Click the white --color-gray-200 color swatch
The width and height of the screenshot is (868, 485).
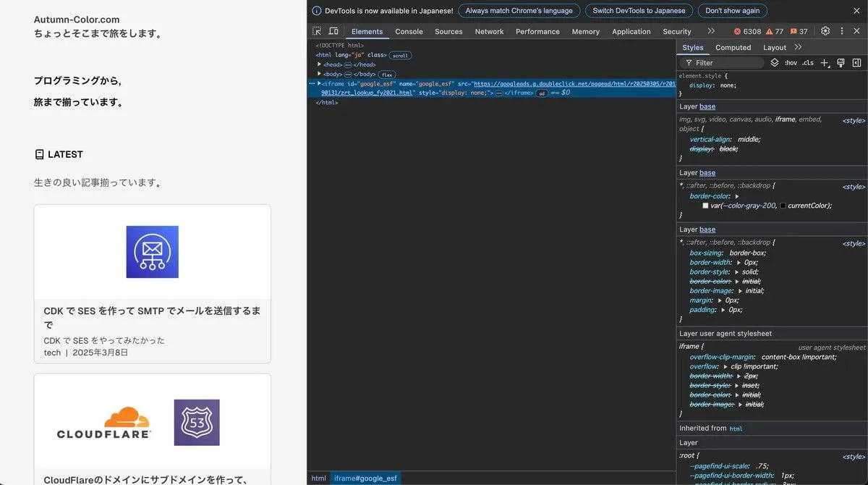pyautogui.click(x=705, y=206)
